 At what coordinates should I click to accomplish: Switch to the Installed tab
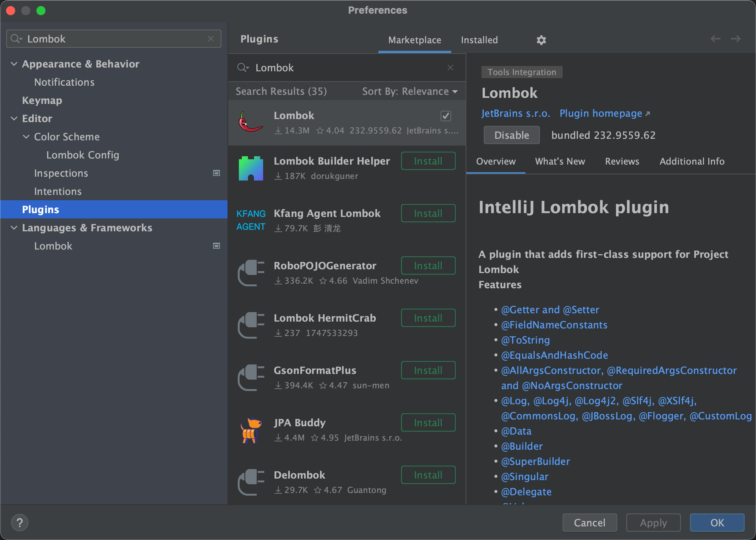[479, 40]
